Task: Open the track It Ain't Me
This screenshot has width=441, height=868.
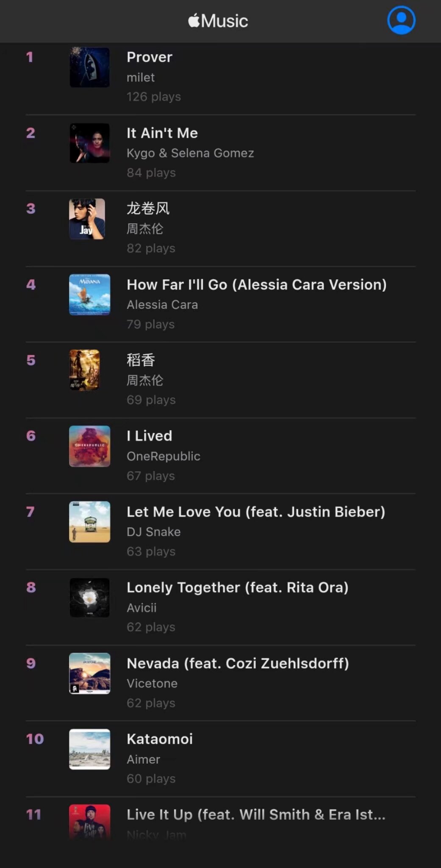Action: coord(162,133)
